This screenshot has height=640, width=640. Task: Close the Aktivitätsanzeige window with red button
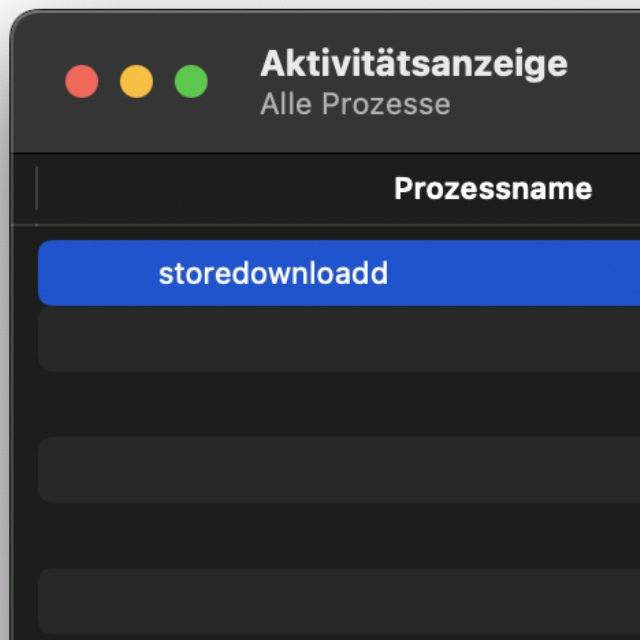[x=82, y=82]
